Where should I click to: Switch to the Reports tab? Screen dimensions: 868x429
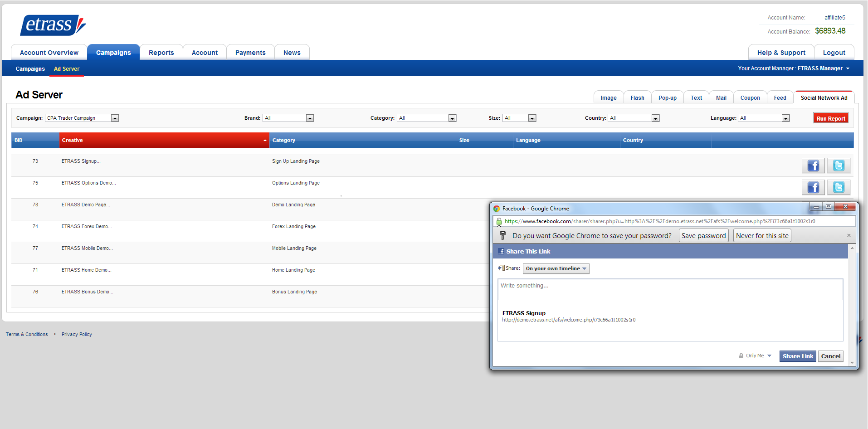[161, 53]
